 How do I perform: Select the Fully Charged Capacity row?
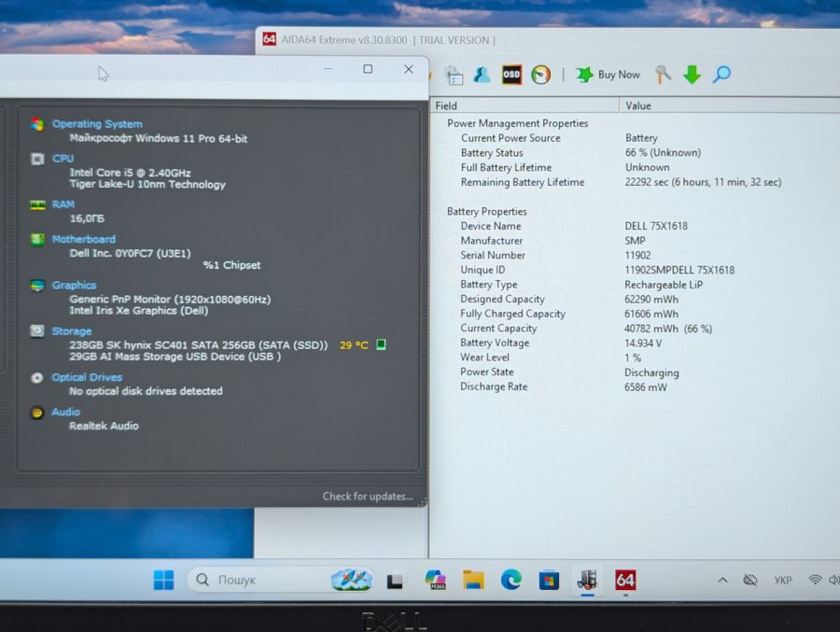635,314
